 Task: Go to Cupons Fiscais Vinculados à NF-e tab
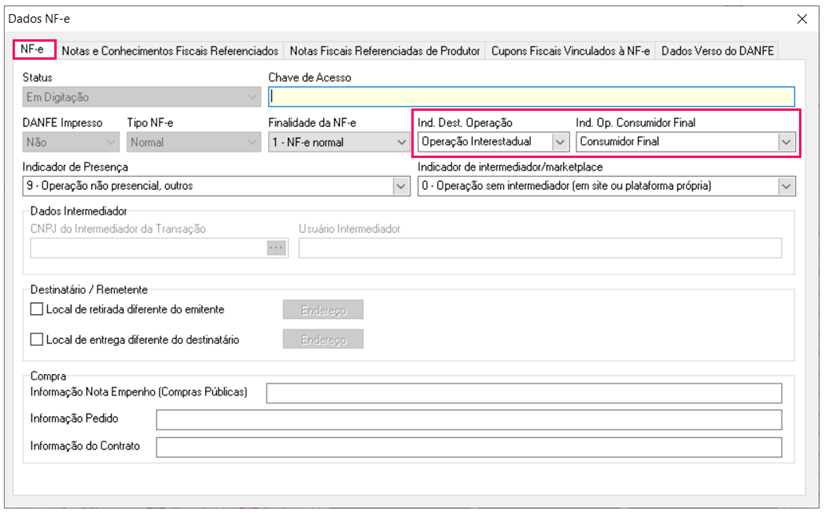(570, 50)
